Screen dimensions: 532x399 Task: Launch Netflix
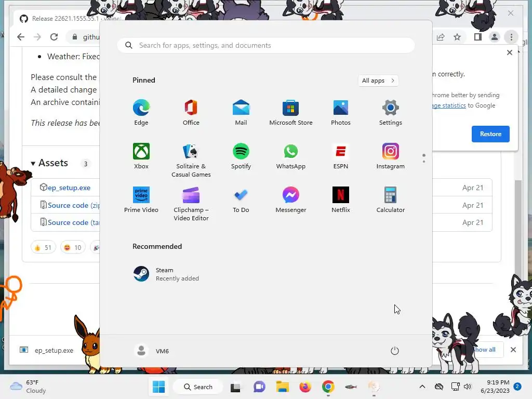pos(341,200)
